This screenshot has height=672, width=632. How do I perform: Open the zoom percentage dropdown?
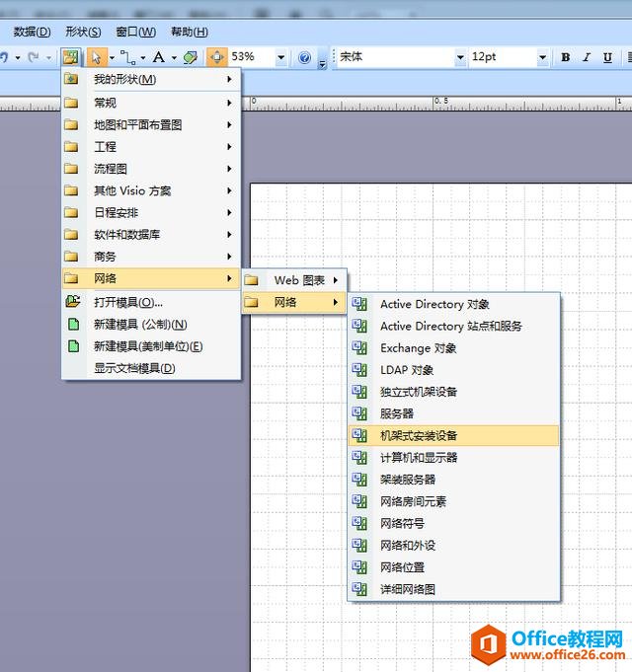(x=280, y=56)
